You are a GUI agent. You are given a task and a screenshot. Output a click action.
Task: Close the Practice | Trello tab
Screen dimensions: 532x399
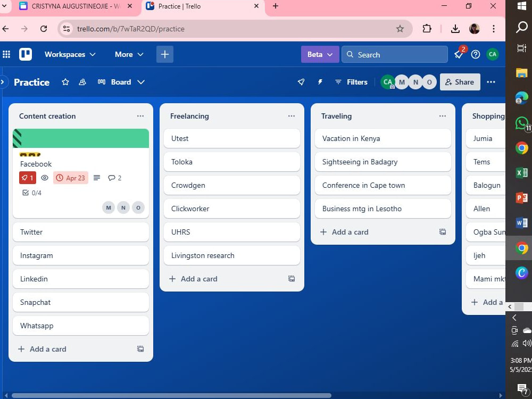pos(256,6)
